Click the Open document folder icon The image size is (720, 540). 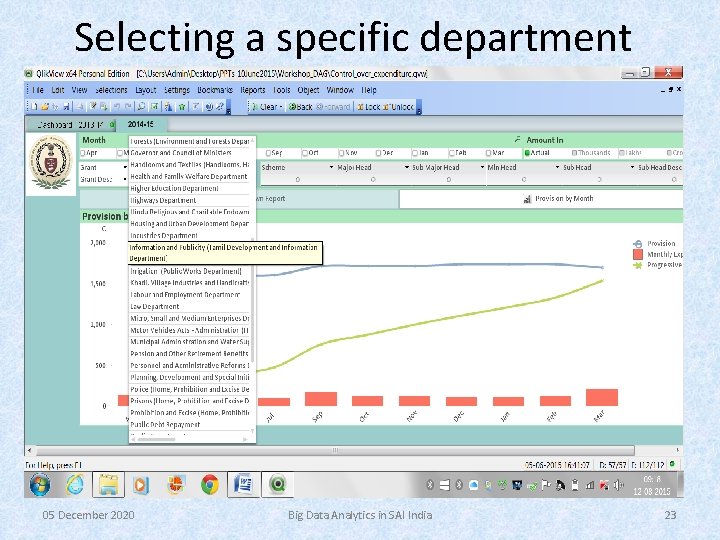point(45,107)
